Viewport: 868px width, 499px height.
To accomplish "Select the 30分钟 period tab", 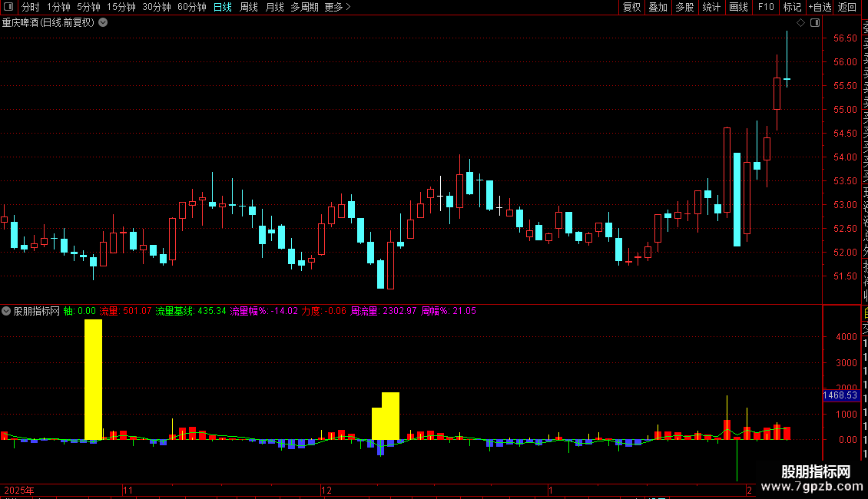I will [156, 7].
